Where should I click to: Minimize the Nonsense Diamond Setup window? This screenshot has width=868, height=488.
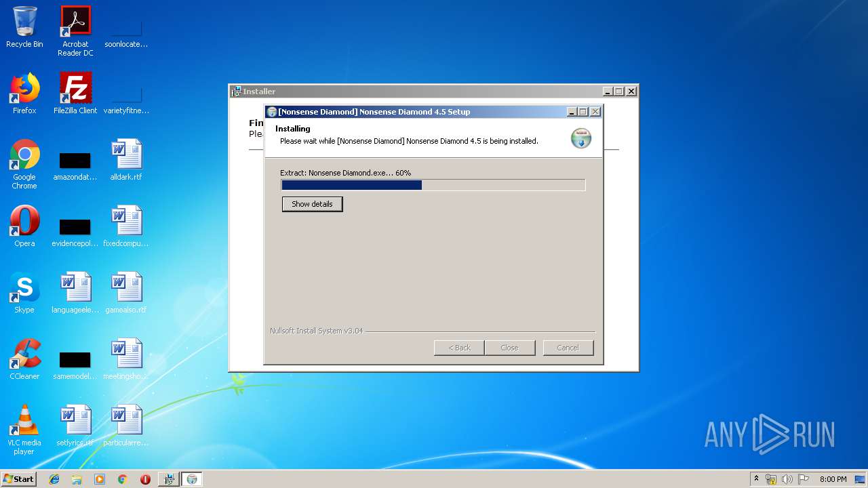572,112
